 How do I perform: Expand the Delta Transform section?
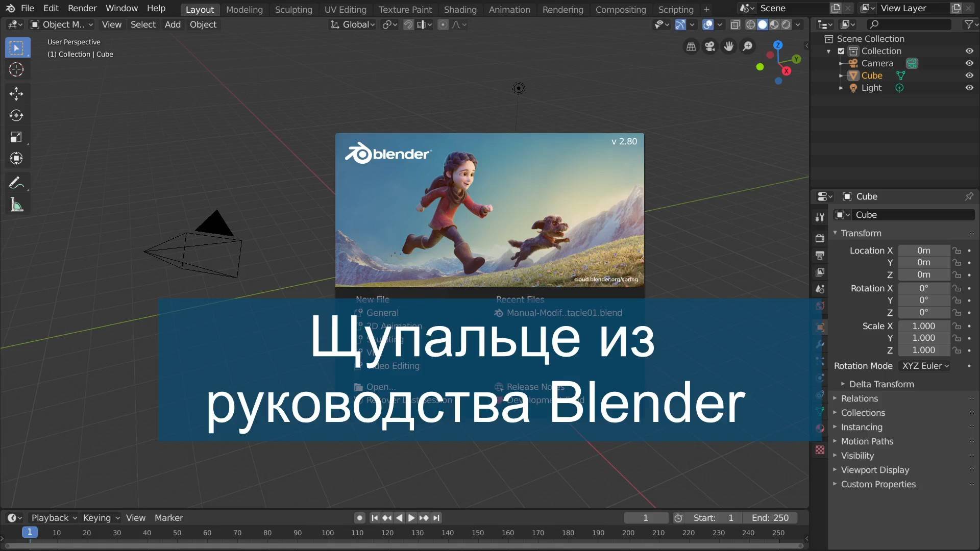880,384
